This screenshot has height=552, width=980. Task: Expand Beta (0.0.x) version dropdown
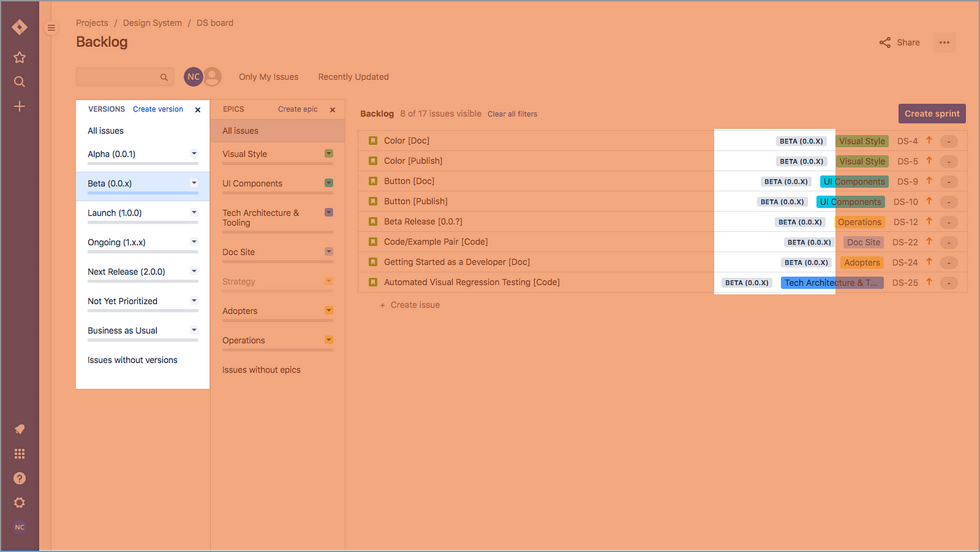(194, 183)
